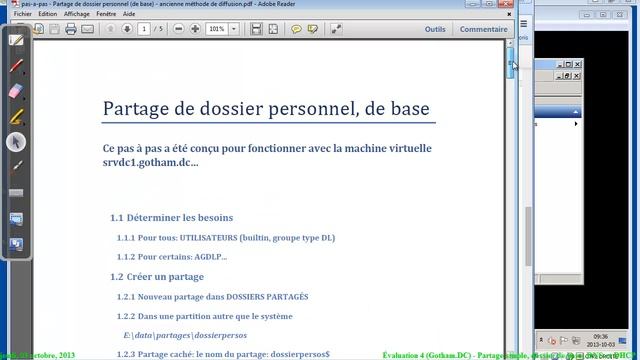Click the bottom desktop icon in annotation bar

16,244
